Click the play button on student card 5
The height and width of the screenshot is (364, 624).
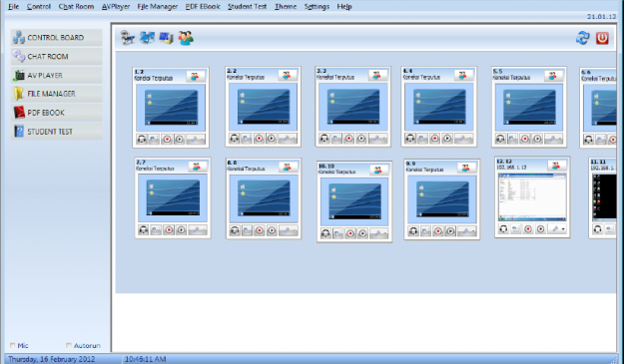537,139
